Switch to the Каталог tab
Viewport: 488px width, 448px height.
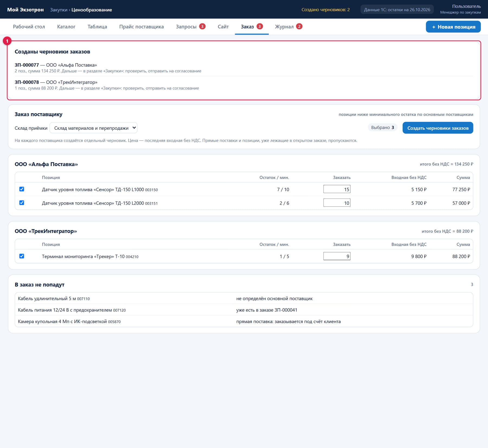click(x=66, y=27)
